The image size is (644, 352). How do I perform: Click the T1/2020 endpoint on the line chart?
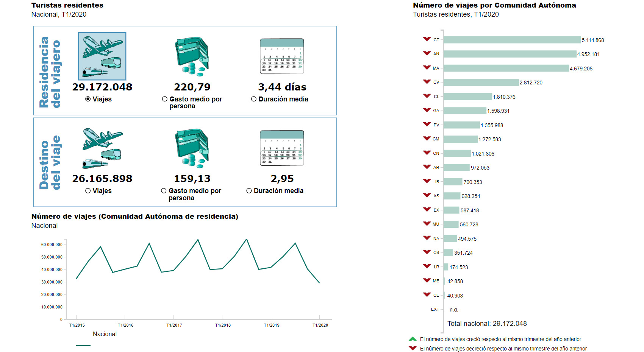pos(319,283)
